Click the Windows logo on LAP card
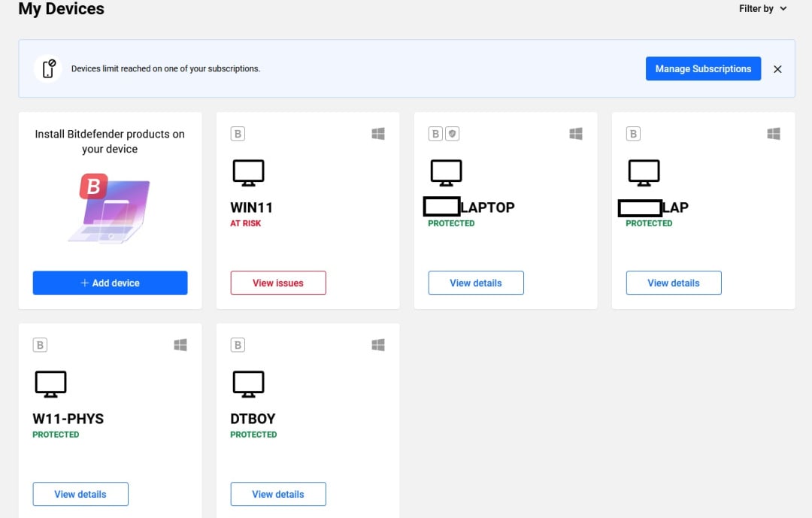The width and height of the screenshot is (812, 518). point(774,134)
